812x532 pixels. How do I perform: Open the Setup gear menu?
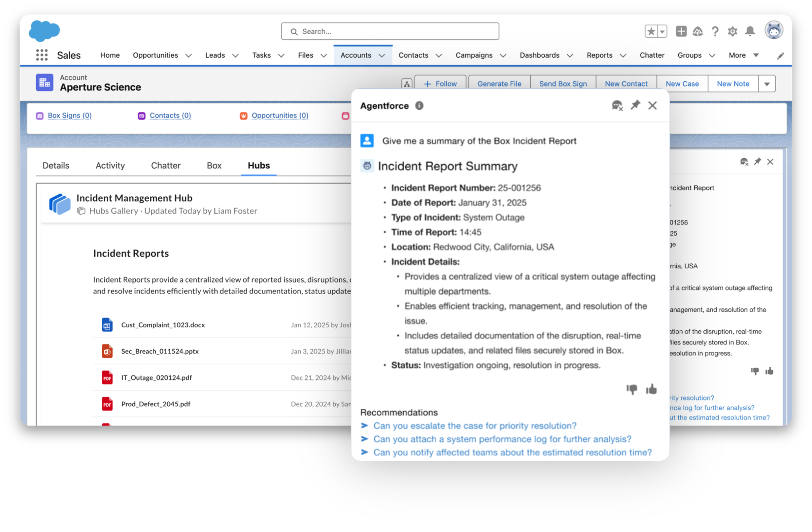pos(732,31)
